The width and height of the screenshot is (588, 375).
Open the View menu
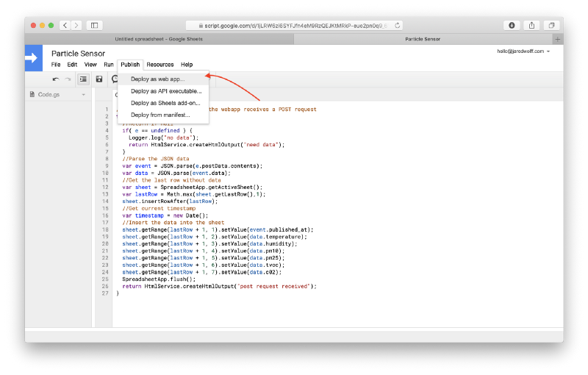[x=90, y=65]
